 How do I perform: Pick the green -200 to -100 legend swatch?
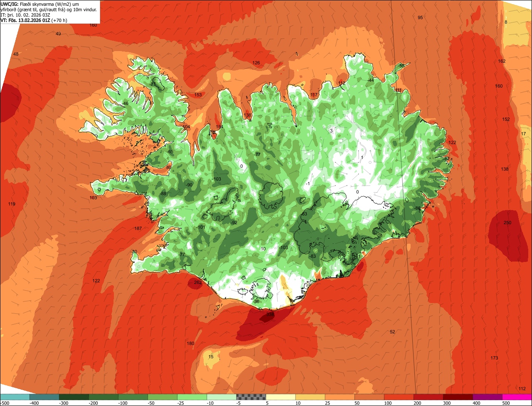coord(103,396)
